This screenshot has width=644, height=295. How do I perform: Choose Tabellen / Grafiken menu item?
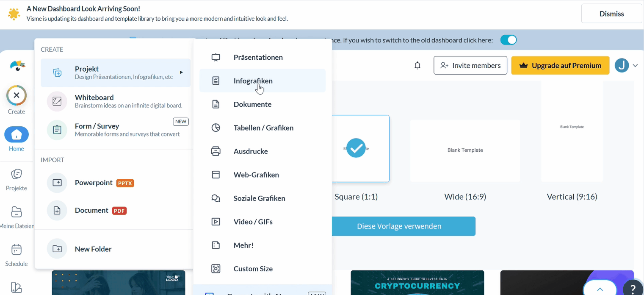tap(263, 128)
